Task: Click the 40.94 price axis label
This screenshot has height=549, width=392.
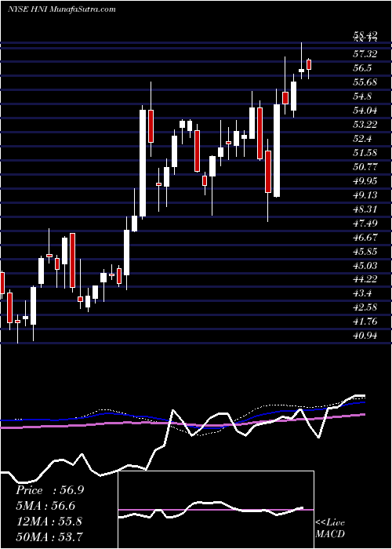Action: [x=365, y=336]
